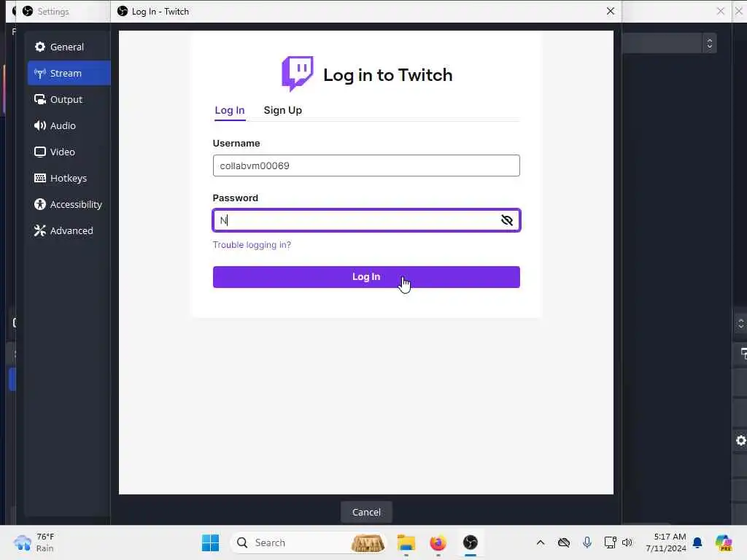Open Accessibility settings category
The width and height of the screenshot is (747, 560).
tap(69, 204)
